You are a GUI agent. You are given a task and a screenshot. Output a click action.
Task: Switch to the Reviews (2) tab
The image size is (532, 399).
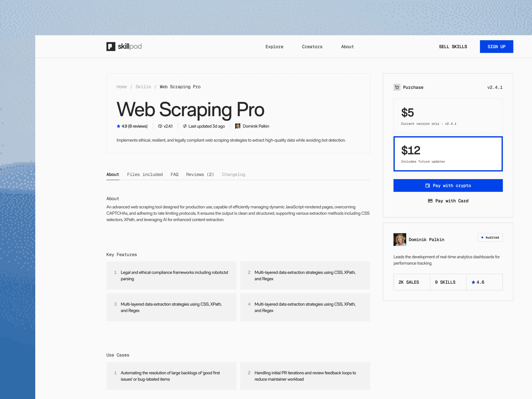tap(200, 174)
